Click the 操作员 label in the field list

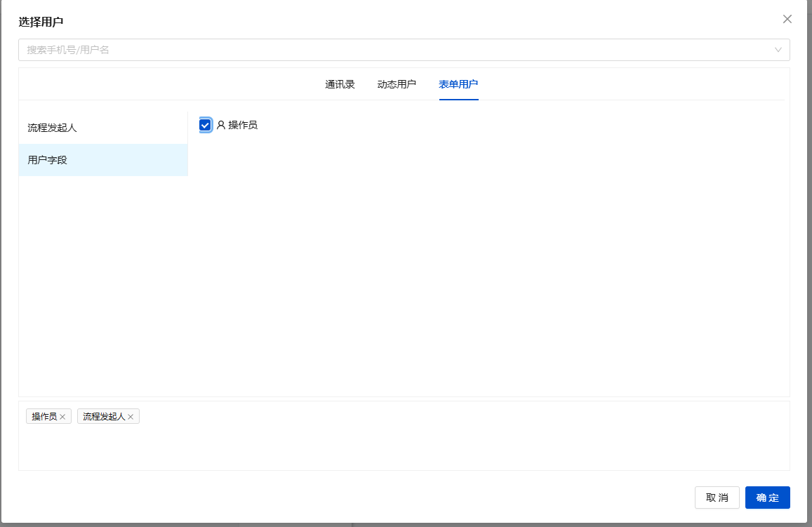243,125
